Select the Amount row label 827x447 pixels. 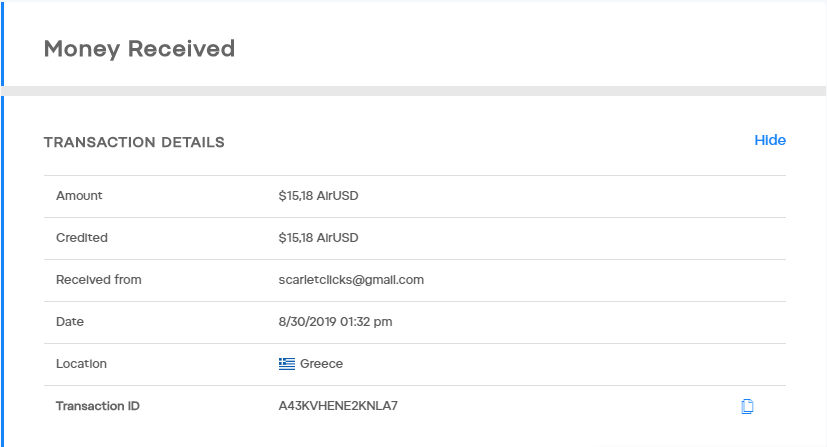click(79, 196)
